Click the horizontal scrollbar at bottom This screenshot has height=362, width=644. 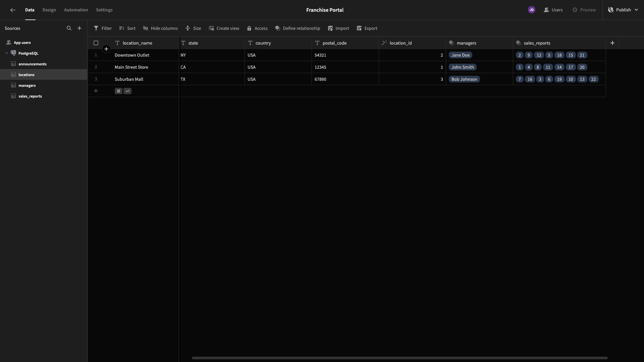(x=399, y=358)
